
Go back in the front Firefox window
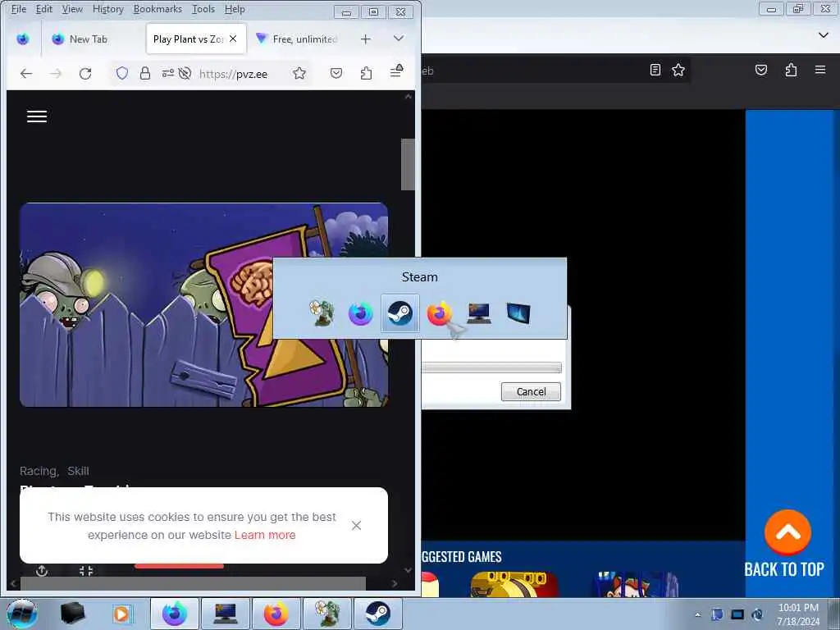pyautogui.click(x=25, y=73)
